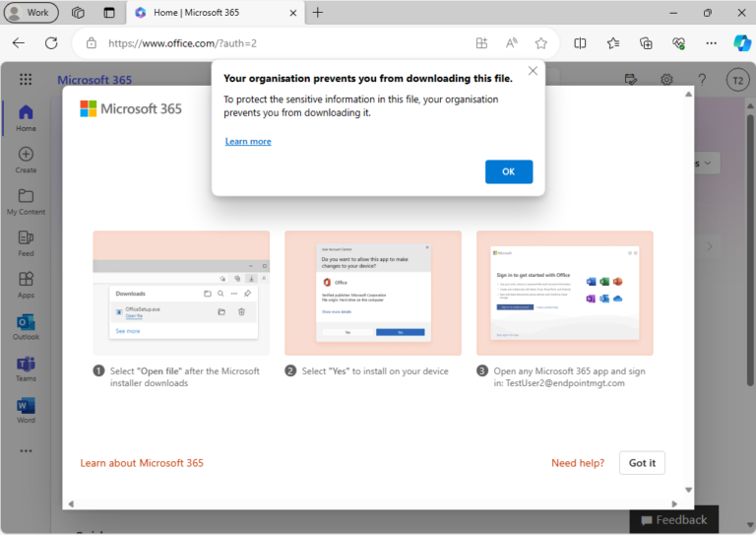Expand the partially hidden dropdown behind panel
This screenshot has width=756, height=535.
(x=708, y=163)
